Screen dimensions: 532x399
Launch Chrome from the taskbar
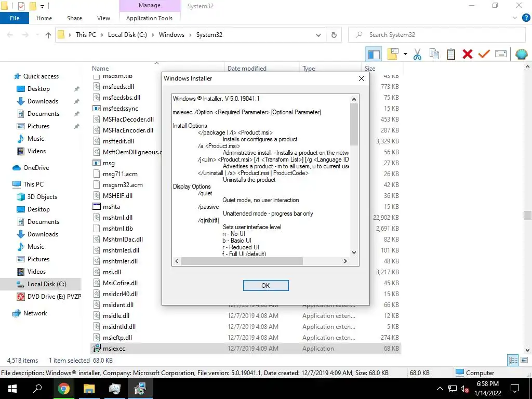63,389
